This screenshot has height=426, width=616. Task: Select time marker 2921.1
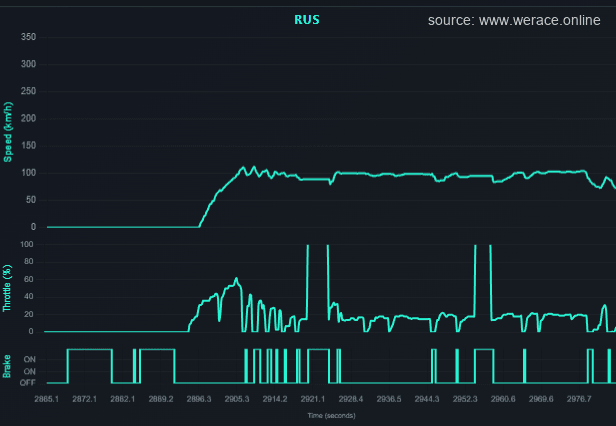point(313,399)
